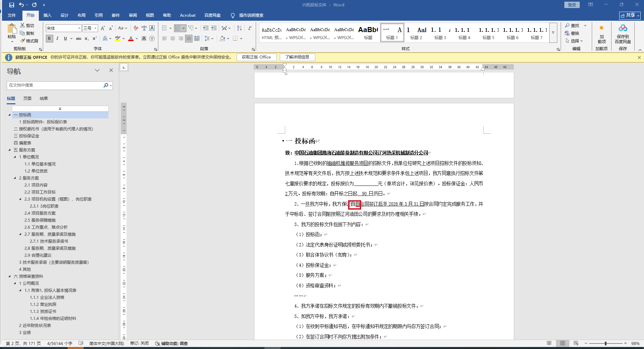Open the font size dropdown showing 三号
This screenshot has height=349, width=644.
coord(95,28)
